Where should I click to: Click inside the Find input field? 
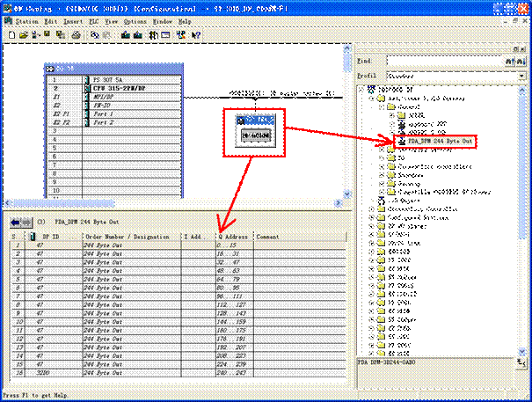pos(444,61)
